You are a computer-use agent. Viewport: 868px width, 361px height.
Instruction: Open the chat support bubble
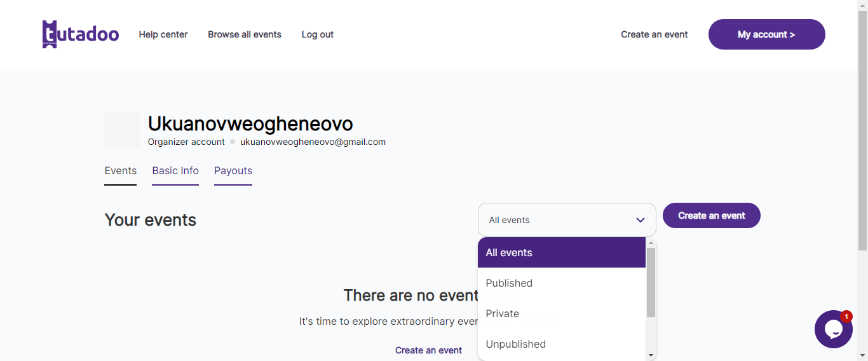point(833,329)
